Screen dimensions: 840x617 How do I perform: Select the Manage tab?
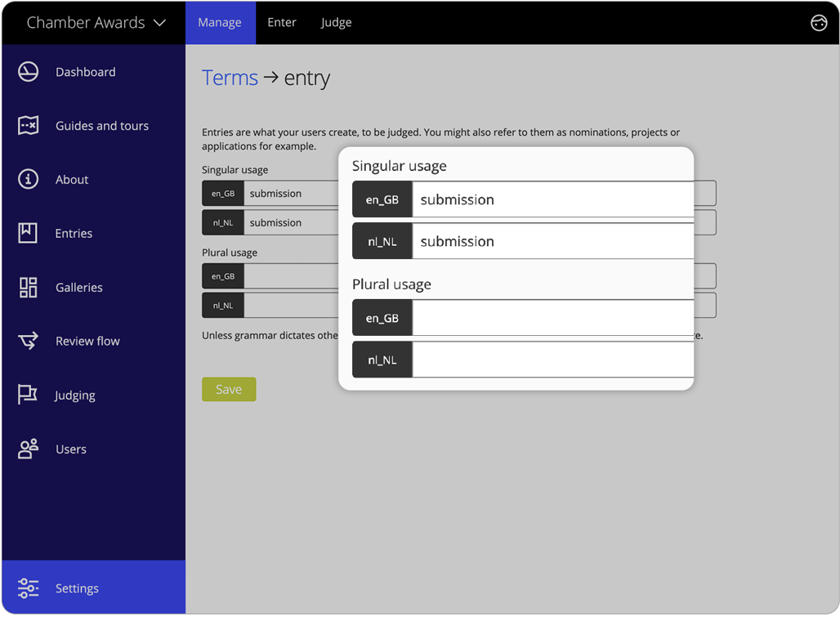click(220, 22)
